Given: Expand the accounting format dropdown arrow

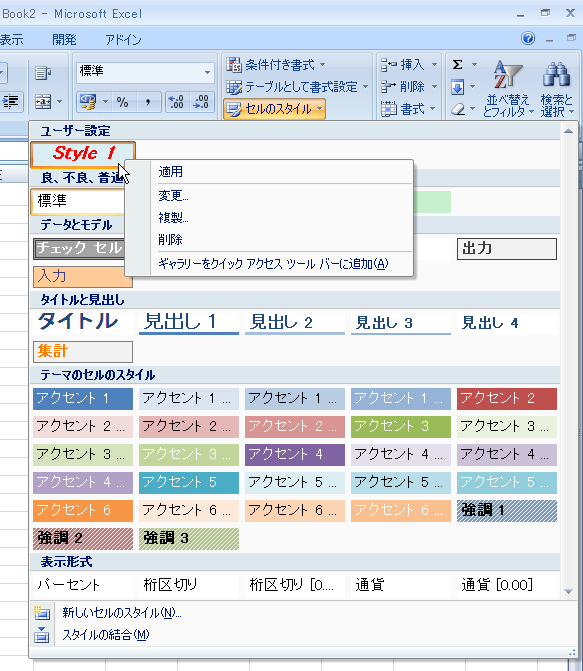Looking at the screenshot, I should (x=105, y=102).
